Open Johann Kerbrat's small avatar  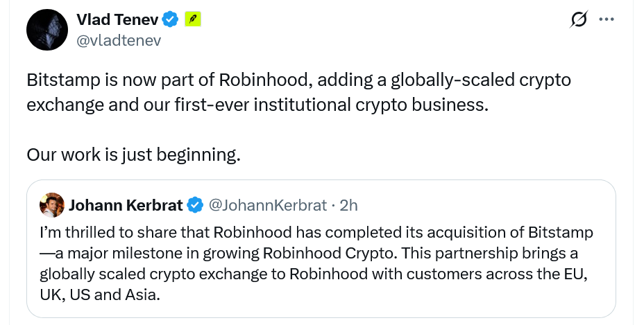[x=51, y=205]
